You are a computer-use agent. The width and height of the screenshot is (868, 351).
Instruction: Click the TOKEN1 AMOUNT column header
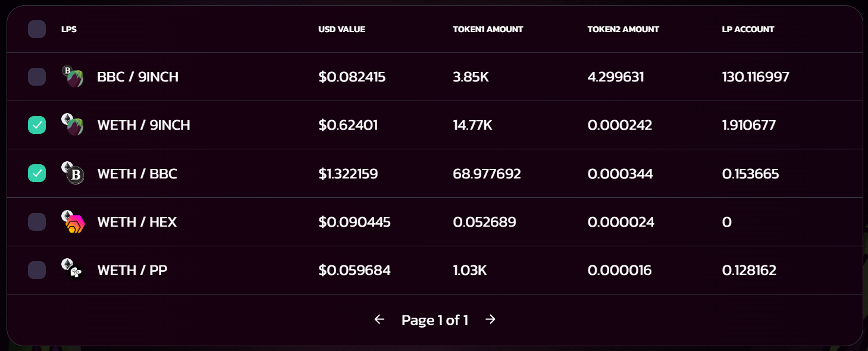488,29
